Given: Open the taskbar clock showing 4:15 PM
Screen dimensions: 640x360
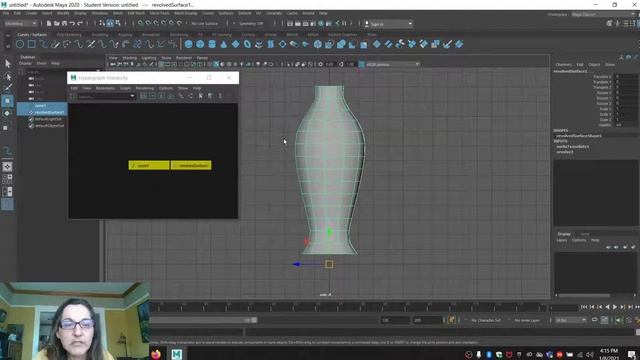Looking at the screenshot, I should [x=609, y=354].
